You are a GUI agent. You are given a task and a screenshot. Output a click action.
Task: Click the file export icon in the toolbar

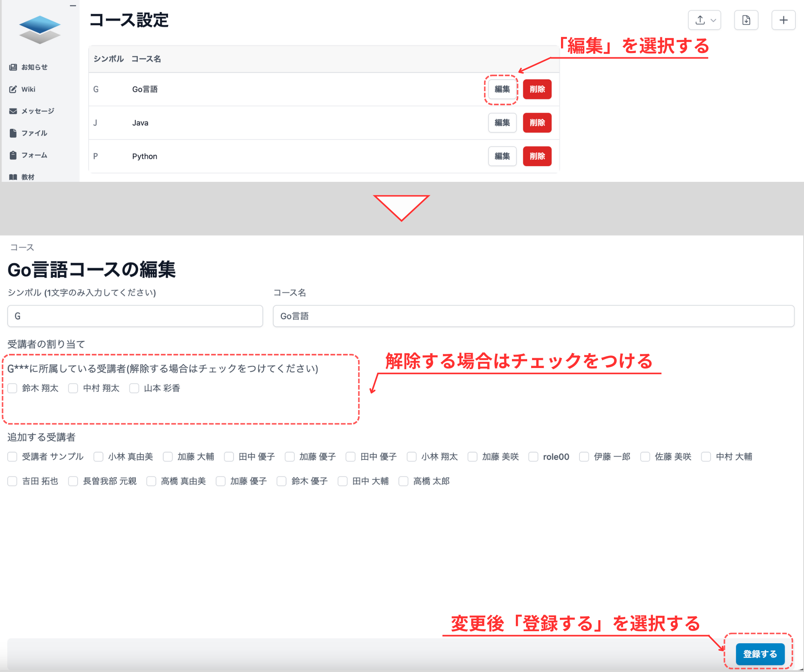point(746,20)
